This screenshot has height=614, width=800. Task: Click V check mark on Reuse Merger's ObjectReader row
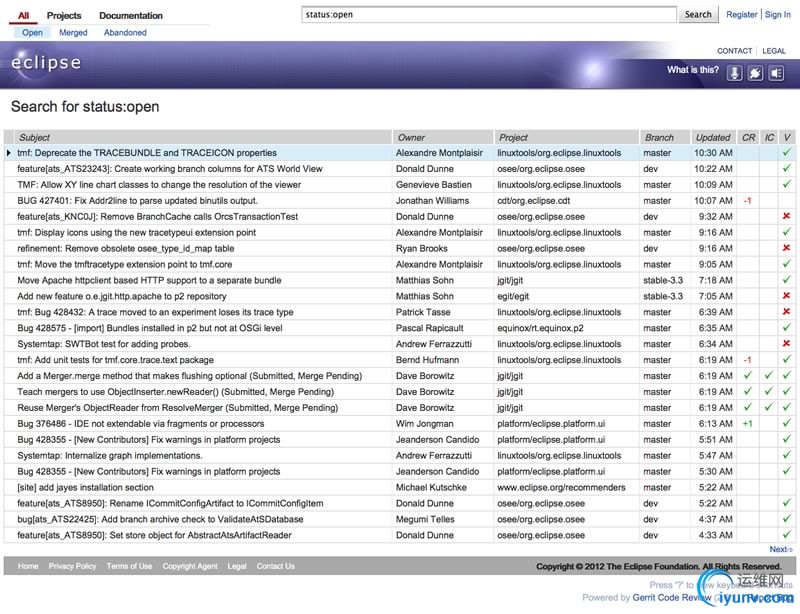pyautogui.click(x=787, y=407)
